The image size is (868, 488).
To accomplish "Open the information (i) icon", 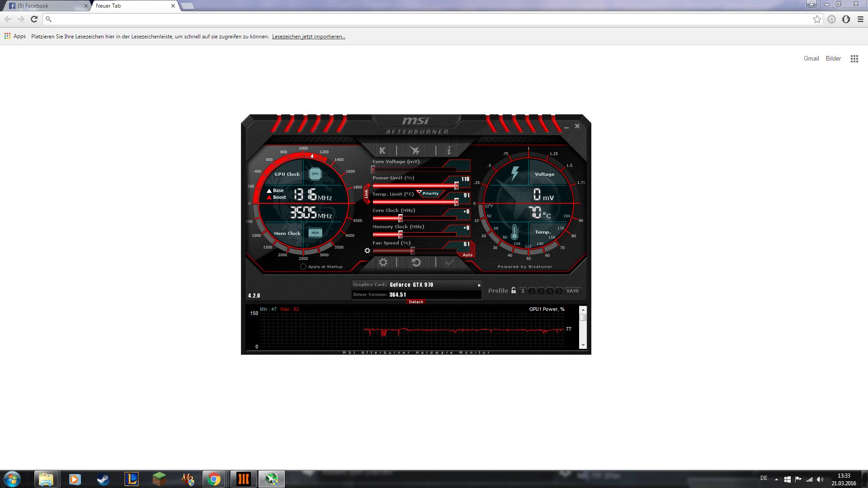I will coord(448,150).
